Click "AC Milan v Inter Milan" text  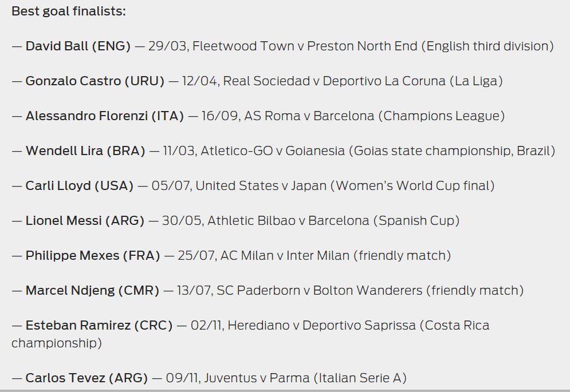[x=285, y=255]
